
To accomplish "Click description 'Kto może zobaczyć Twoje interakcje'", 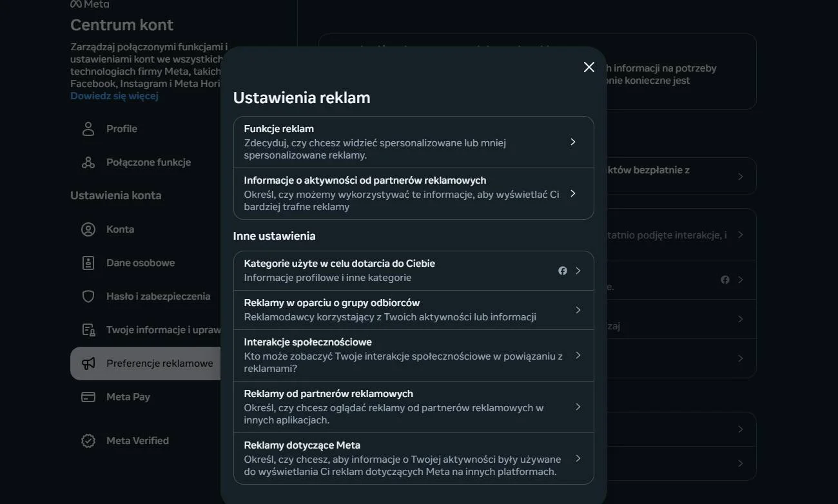I will [x=403, y=362].
